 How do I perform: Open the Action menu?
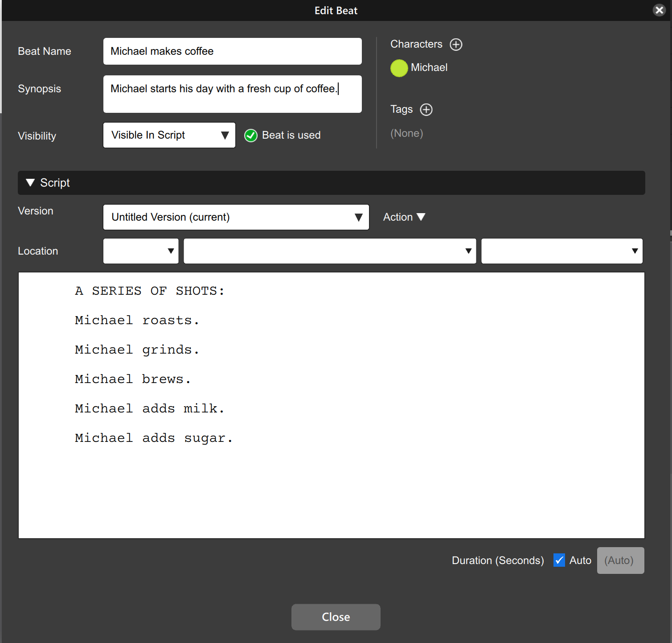[404, 217]
